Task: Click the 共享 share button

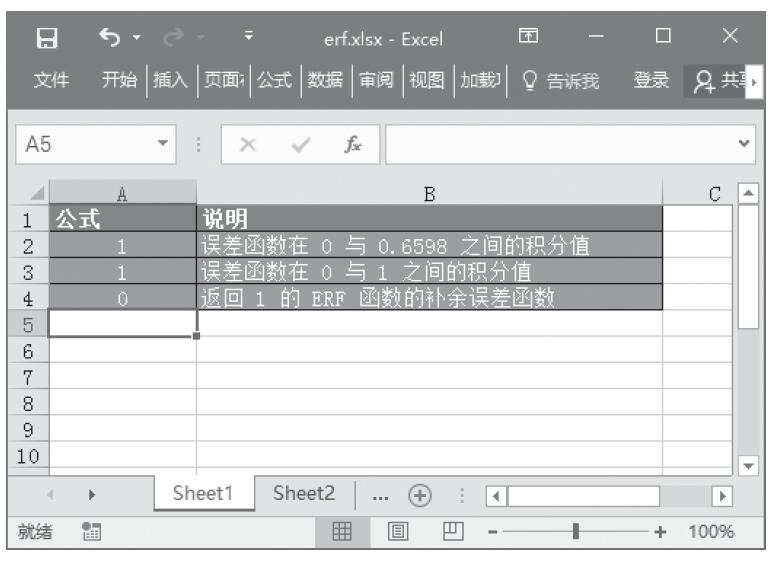Action: [x=722, y=81]
